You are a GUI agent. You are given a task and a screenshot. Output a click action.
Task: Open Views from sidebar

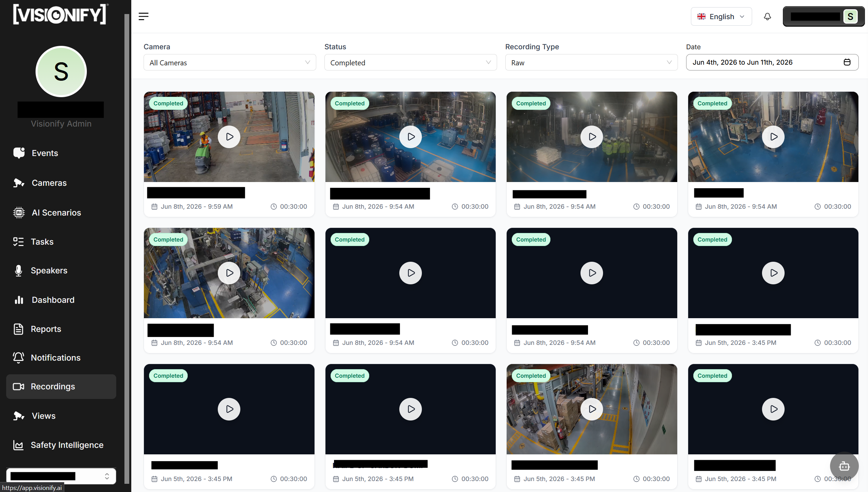click(43, 416)
